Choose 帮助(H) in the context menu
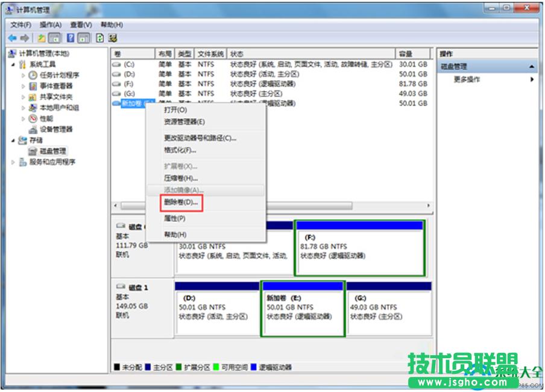 (x=206, y=235)
